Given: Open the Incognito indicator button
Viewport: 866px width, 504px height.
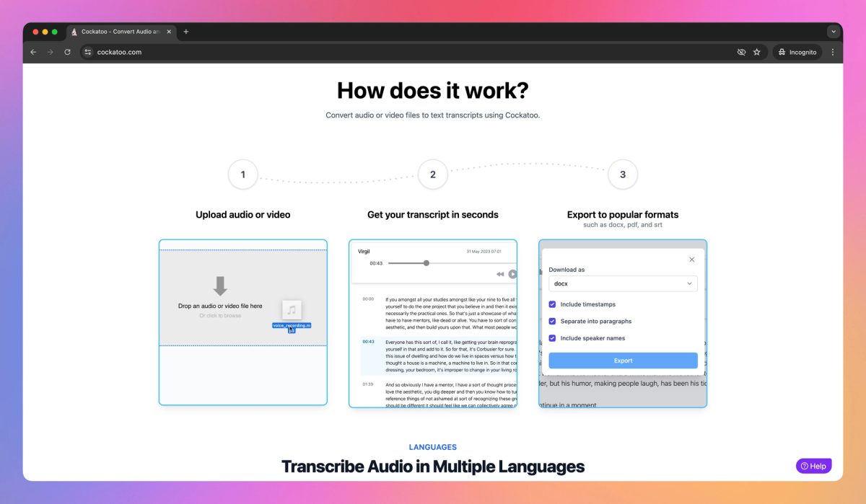Looking at the screenshot, I should click(797, 52).
